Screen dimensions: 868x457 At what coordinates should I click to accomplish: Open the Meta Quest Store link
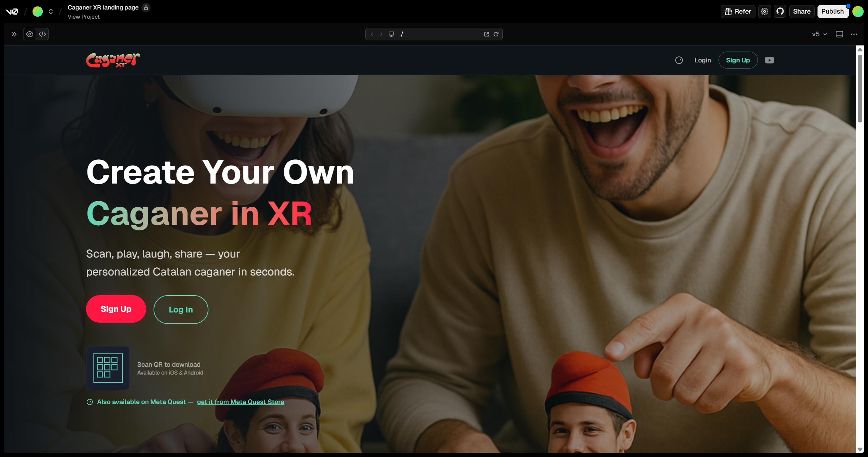click(x=240, y=402)
